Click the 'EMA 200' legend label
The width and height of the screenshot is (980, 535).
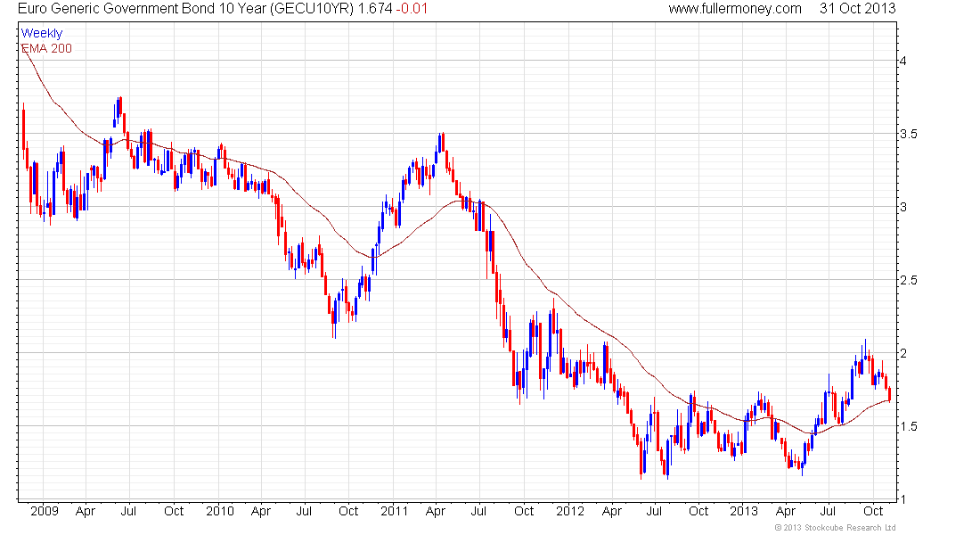pyautogui.click(x=46, y=48)
